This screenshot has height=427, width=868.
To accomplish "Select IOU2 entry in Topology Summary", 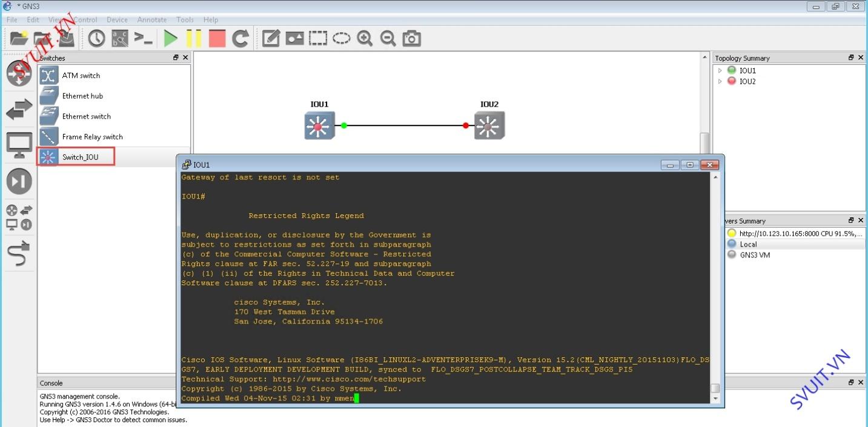I will [x=747, y=81].
